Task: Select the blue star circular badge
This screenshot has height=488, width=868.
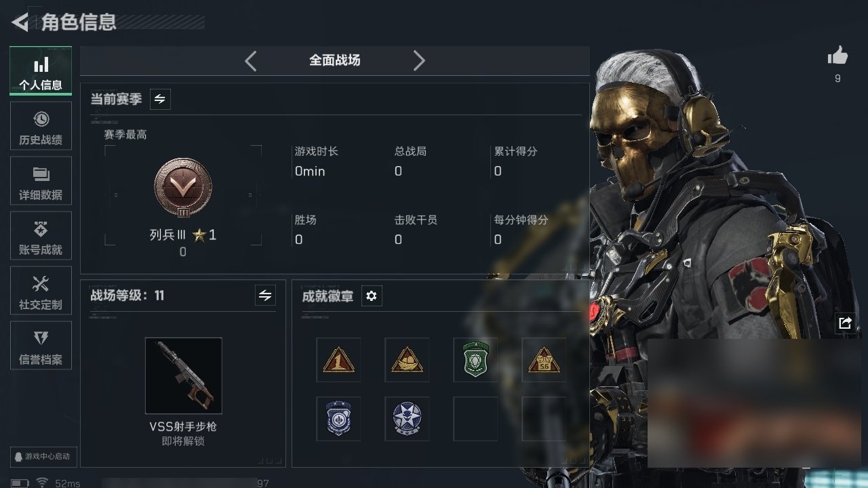Action: (x=407, y=419)
